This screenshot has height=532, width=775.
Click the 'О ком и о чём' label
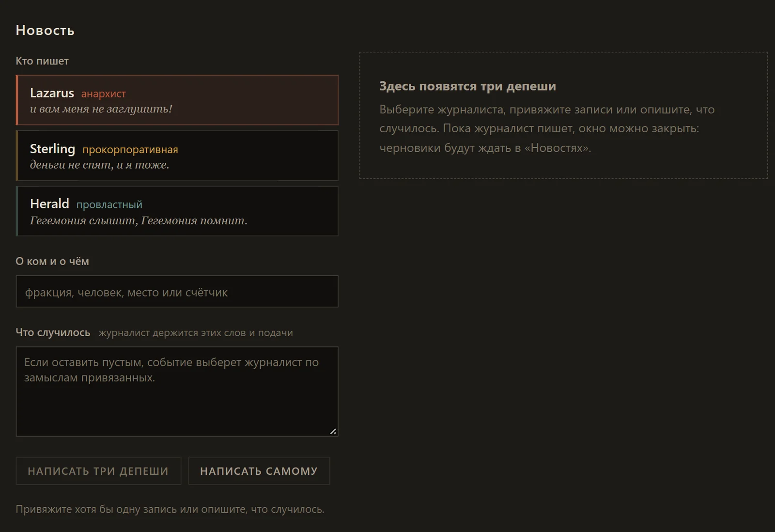point(52,261)
